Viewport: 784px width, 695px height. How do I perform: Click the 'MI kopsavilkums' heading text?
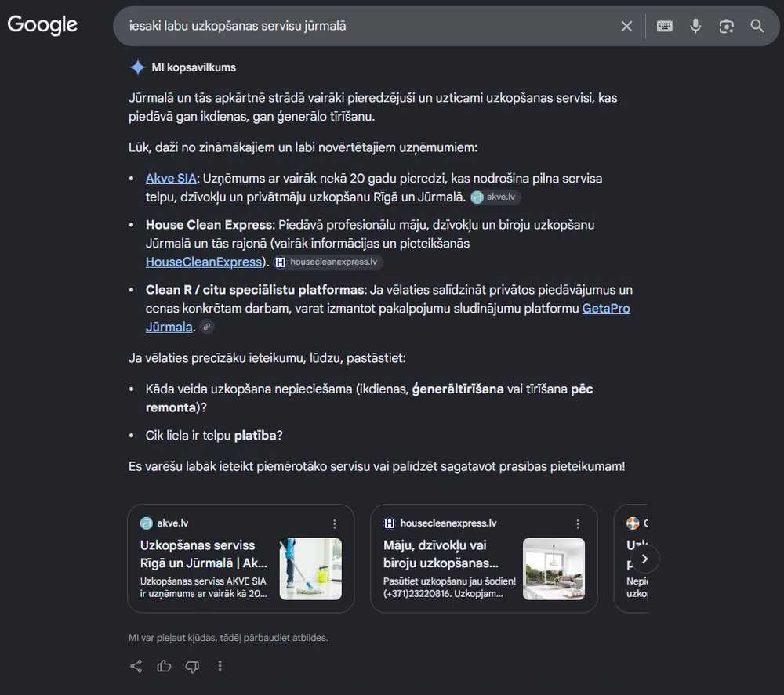[194, 67]
